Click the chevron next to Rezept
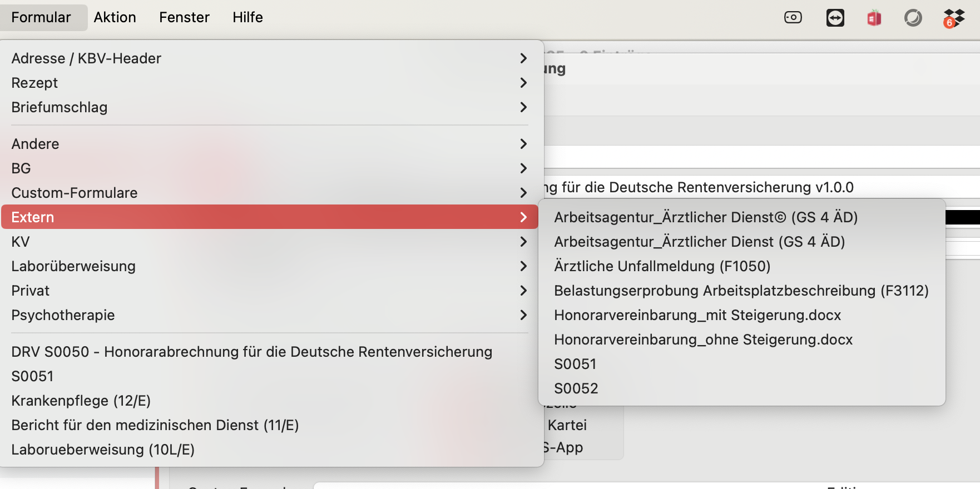Image resolution: width=980 pixels, height=489 pixels. [x=523, y=83]
